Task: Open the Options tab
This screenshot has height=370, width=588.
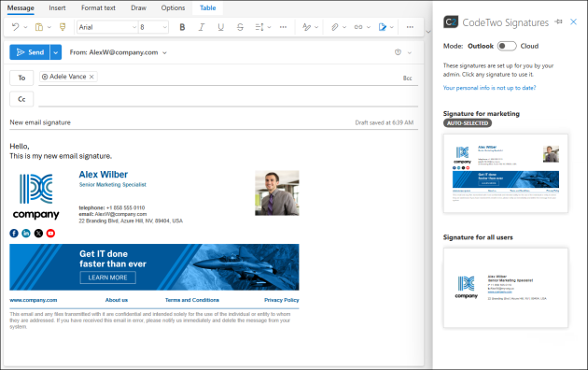Action: pos(173,7)
